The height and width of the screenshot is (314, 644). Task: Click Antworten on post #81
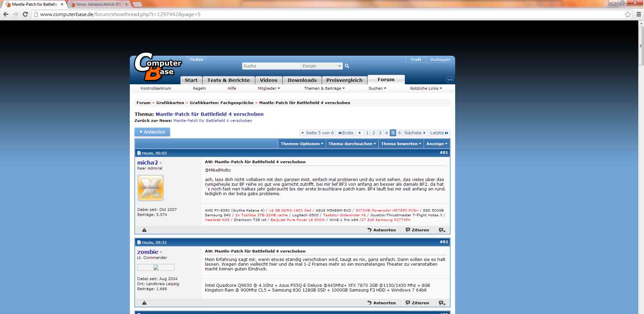tap(381, 230)
